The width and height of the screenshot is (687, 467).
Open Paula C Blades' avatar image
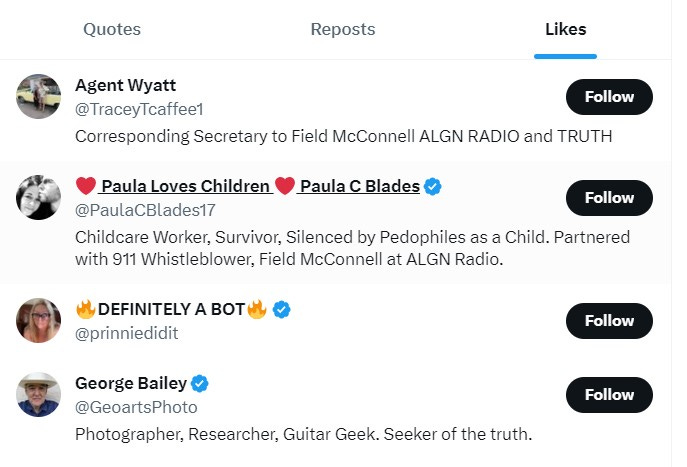39,197
